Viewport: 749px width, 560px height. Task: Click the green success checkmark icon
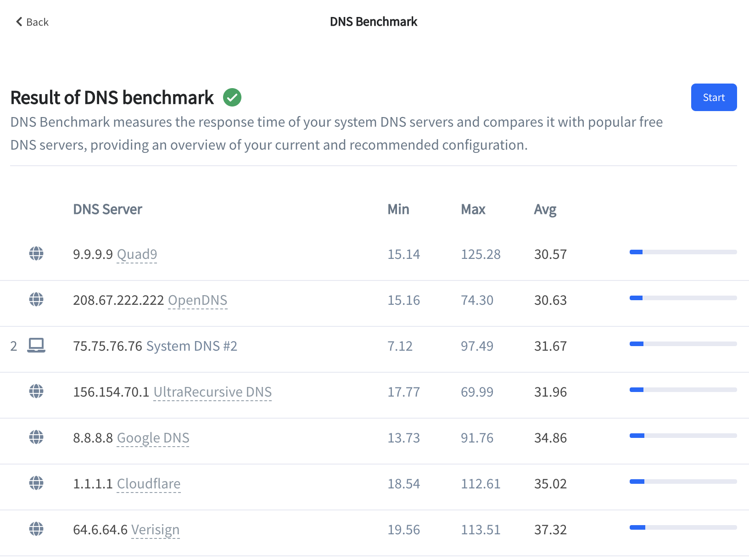point(232,97)
